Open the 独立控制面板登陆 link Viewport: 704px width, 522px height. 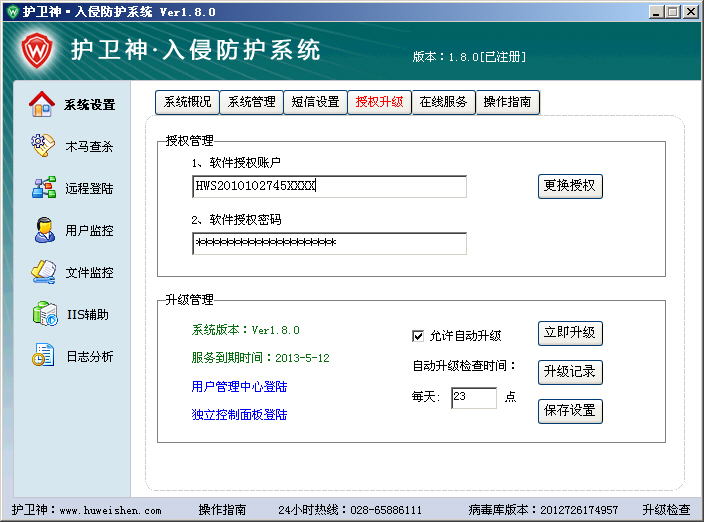point(239,414)
